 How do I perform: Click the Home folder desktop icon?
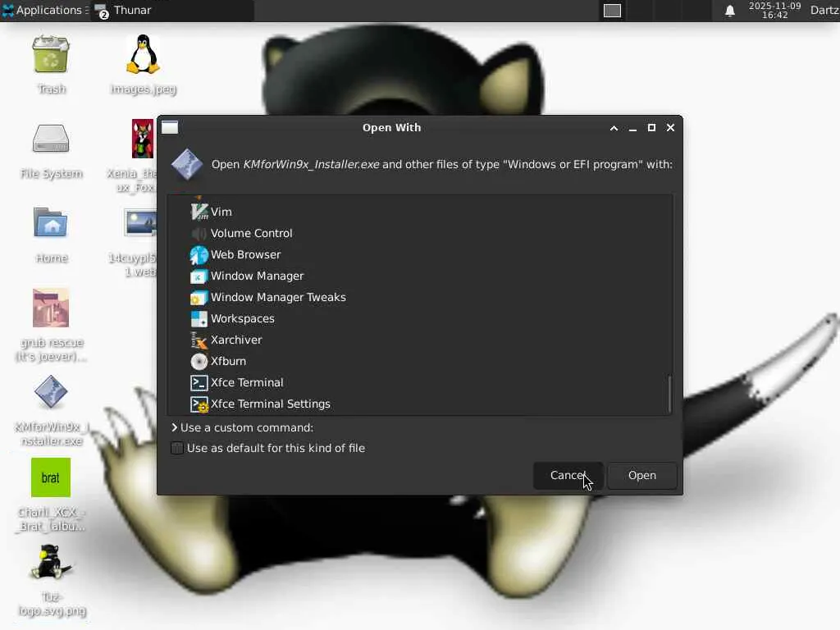coord(51,221)
